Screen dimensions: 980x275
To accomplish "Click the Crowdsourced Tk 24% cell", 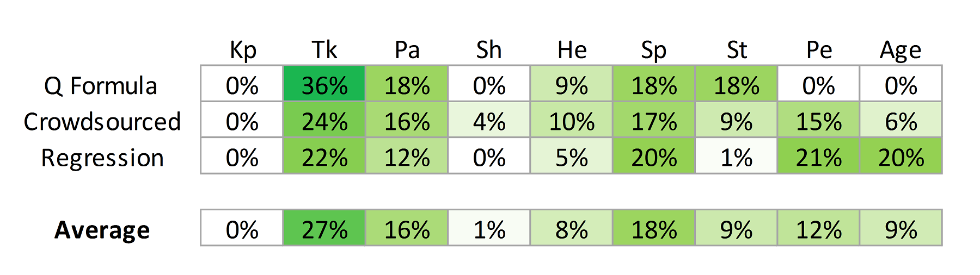I will click(324, 120).
